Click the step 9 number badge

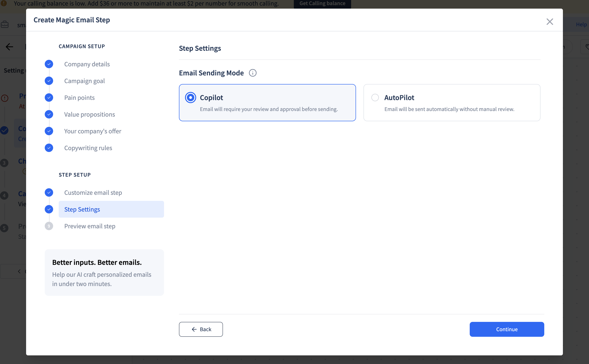(x=49, y=226)
